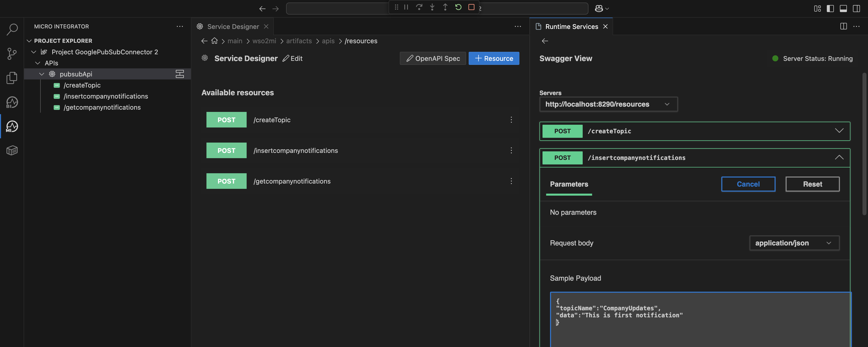Click debug Step Over icon
The height and width of the screenshot is (347, 868).
click(419, 7)
